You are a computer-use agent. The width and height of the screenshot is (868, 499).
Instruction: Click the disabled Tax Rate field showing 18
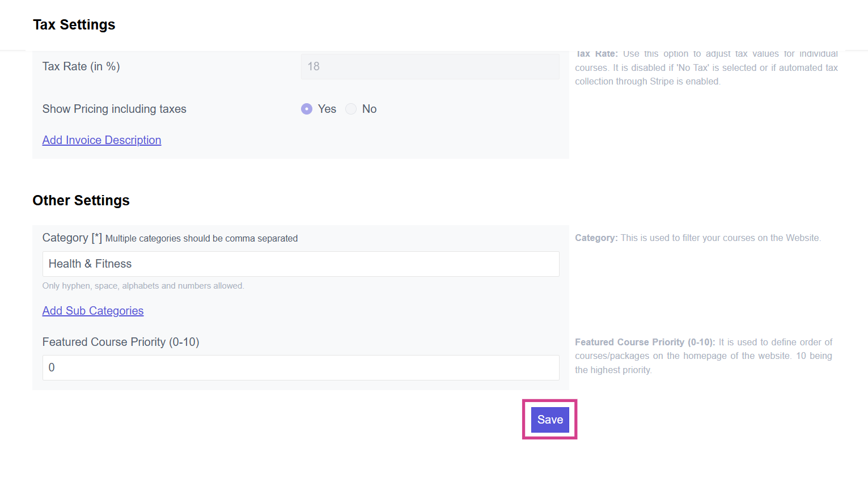tap(430, 66)
